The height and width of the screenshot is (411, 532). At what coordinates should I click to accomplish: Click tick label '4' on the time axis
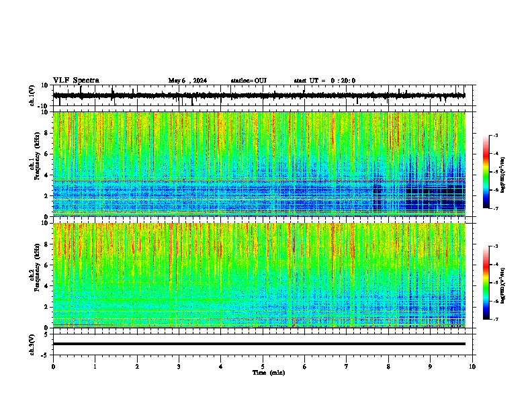click(x=221, y=367)
